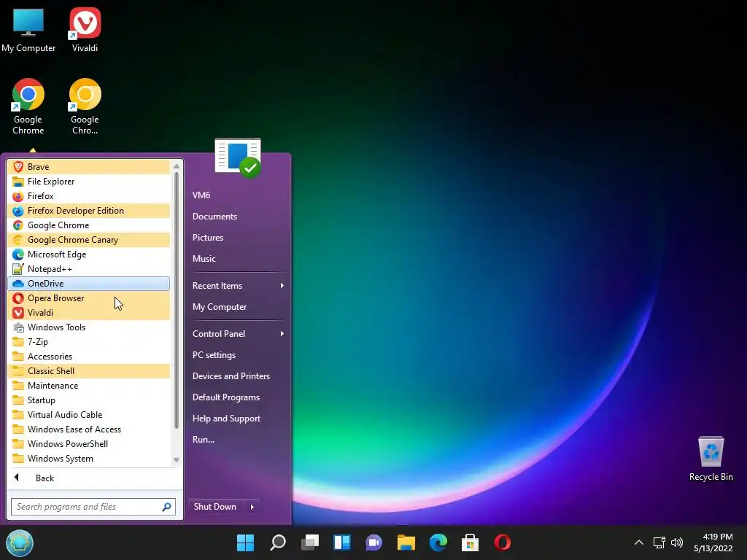747x560 pixels.
Task: Expand the Windows PowerShell folder
Action: pos(88,444)
